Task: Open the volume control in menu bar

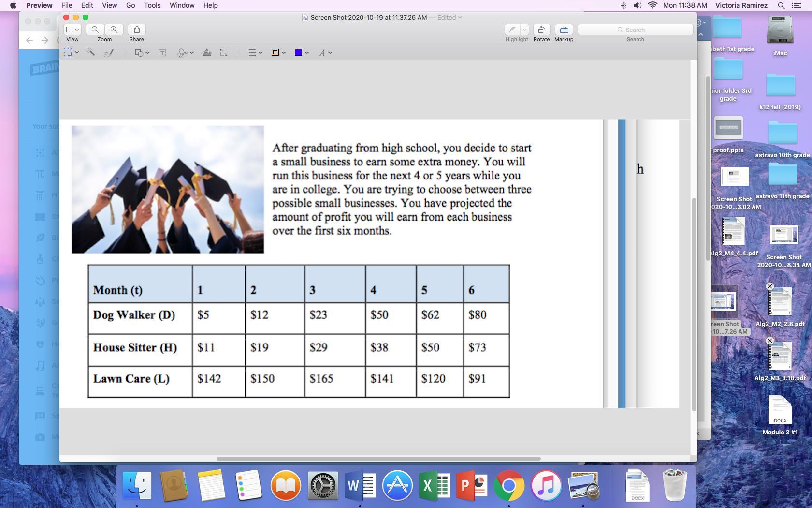Action: point(638,5)
